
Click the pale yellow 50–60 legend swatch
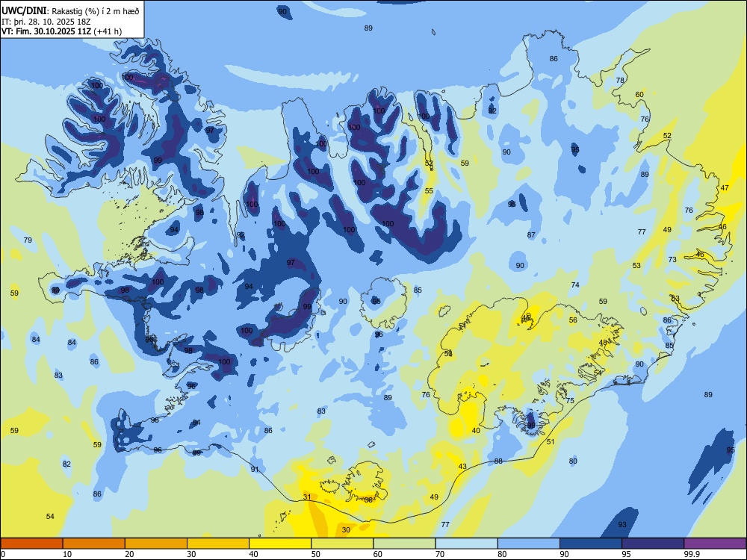pyautogui.click(x=342, y=544)
